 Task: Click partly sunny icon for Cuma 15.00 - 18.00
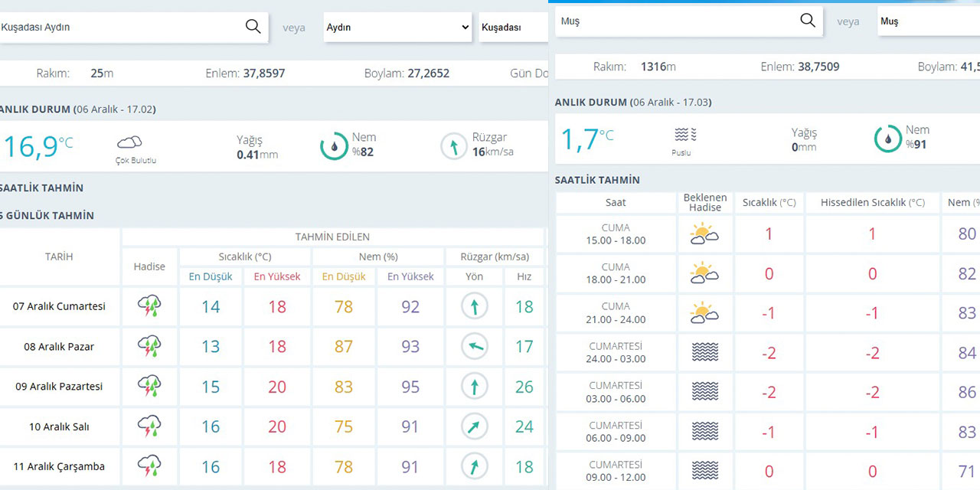(704, 234)
